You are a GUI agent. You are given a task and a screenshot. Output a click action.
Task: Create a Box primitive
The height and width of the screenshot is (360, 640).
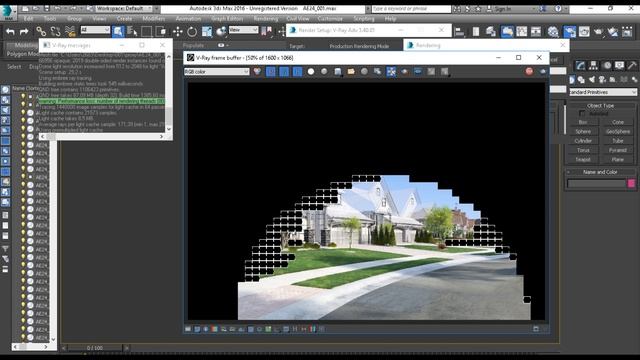point(583,122)
